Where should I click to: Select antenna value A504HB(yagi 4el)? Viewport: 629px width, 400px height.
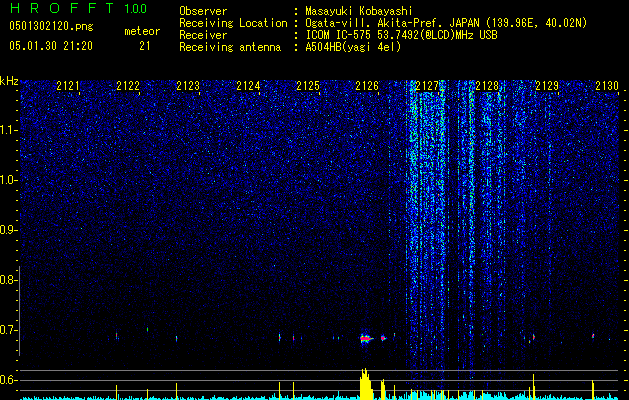pos(353,47)
